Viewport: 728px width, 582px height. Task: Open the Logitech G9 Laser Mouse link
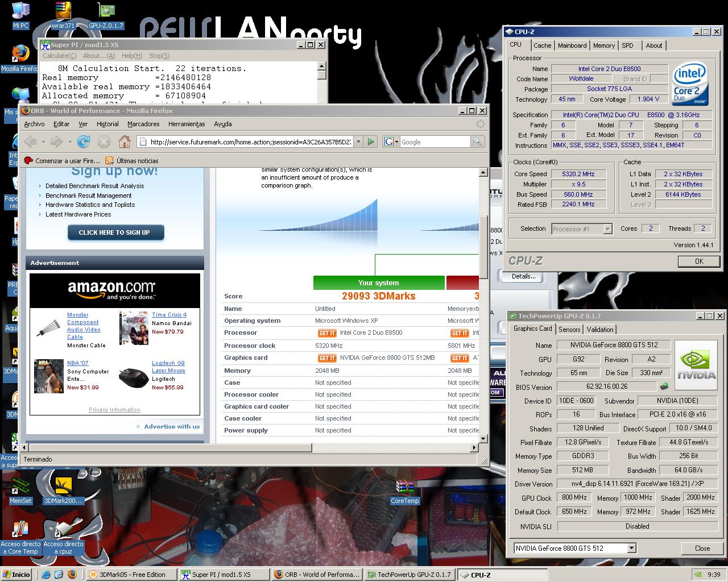click(x=168, y=367)
